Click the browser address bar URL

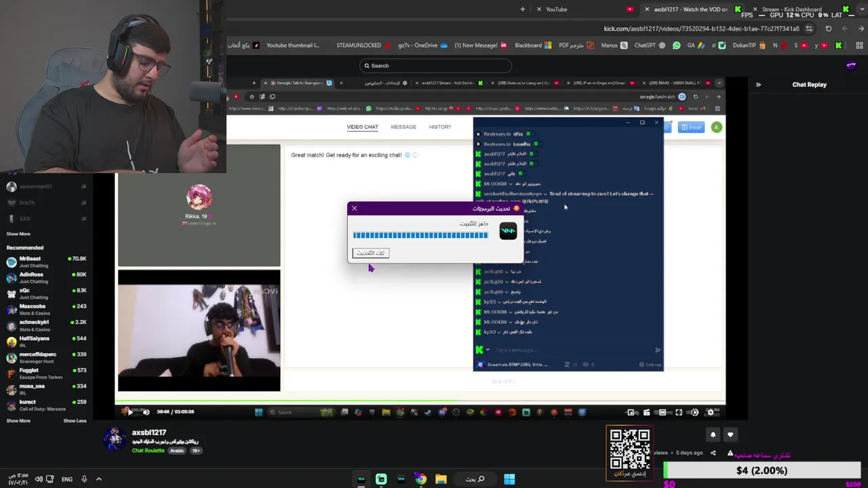(x=701, y=28)
